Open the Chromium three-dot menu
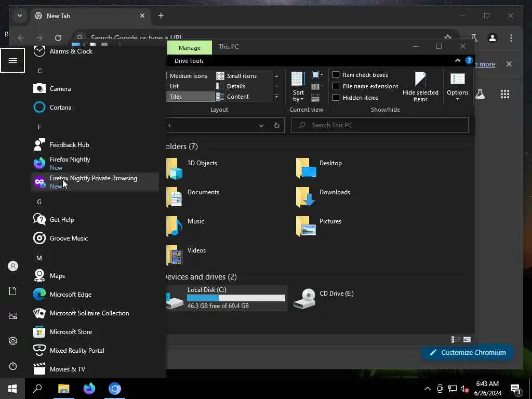The image size is (532, 399). 511,37
